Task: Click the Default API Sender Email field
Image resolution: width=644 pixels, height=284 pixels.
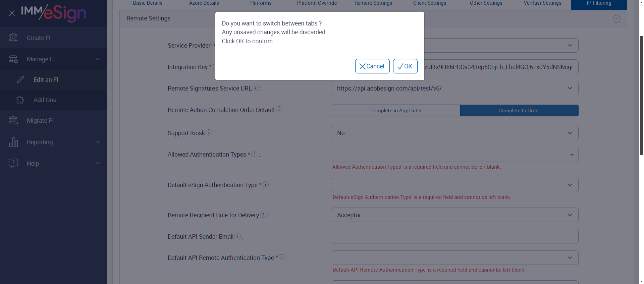Action: click(x=455, y=236)
